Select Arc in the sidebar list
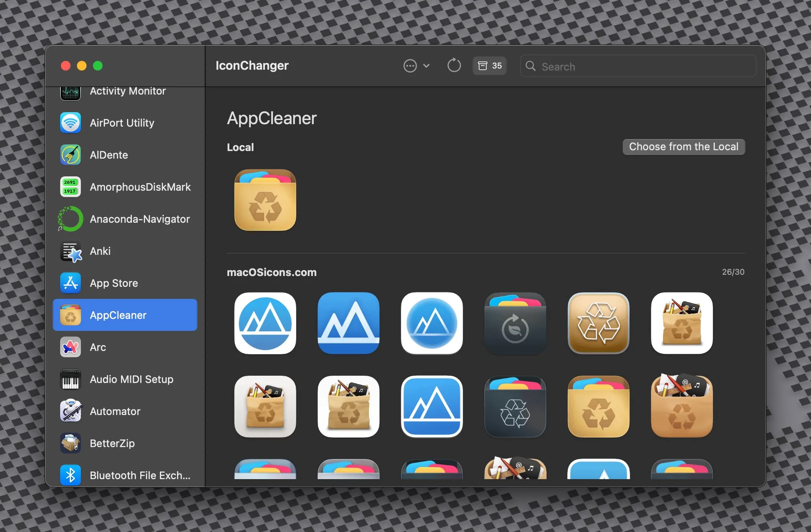The height and width of the screenshot is (532, 811). 98,347
